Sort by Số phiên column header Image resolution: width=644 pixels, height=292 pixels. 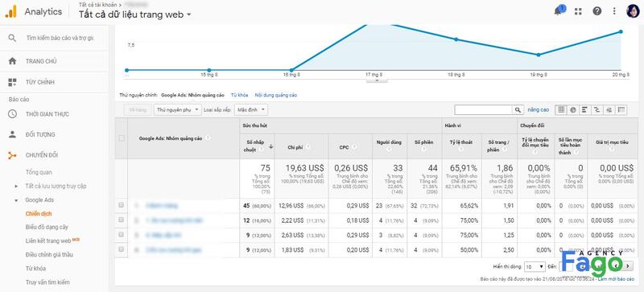pos(424,142)
